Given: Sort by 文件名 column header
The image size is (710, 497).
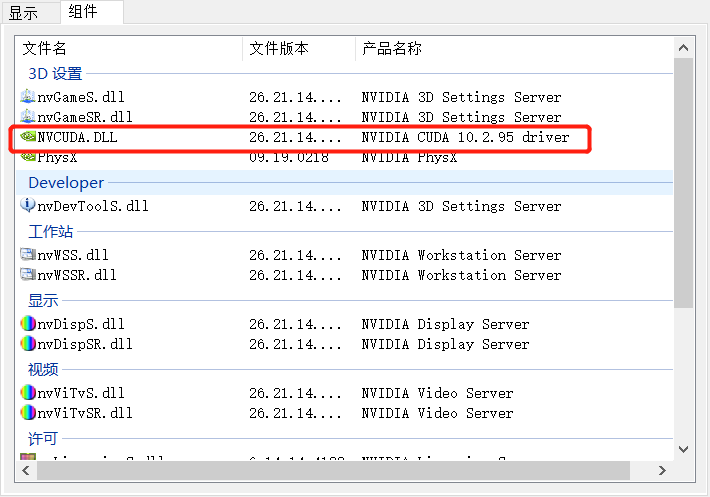Looking at the screenshot, I should [129, 48].
